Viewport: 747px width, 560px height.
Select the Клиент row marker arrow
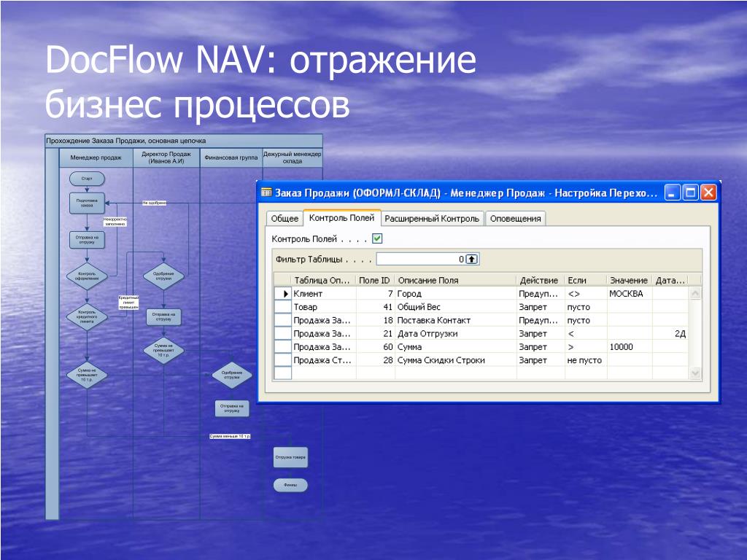pos(283,294)
